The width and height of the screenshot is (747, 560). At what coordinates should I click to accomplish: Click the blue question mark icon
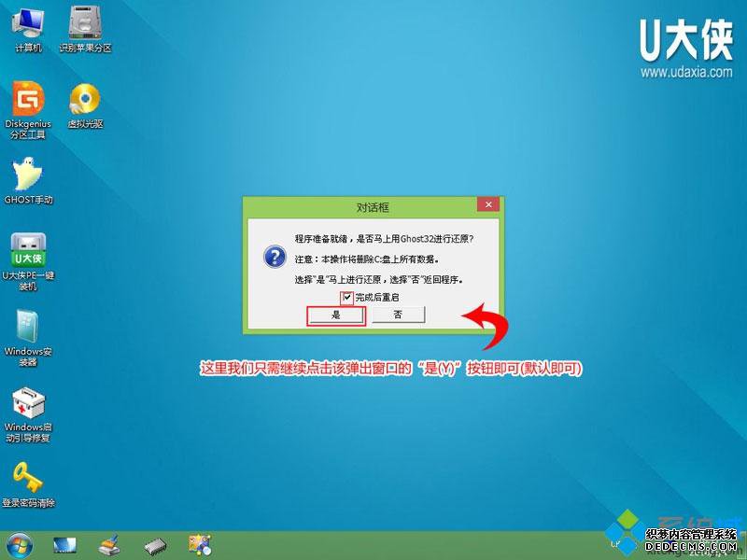point(275,258)
